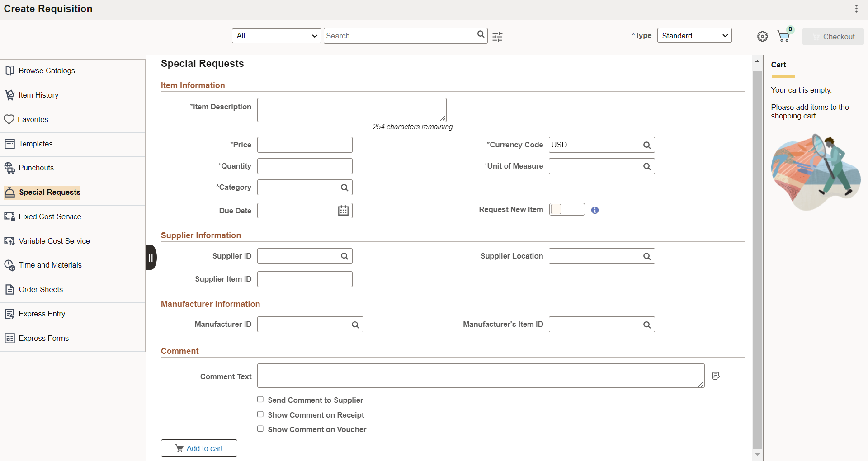Collapse the left navigation panel handle
Screen dimensions: 868x461
tap(151, 258)
